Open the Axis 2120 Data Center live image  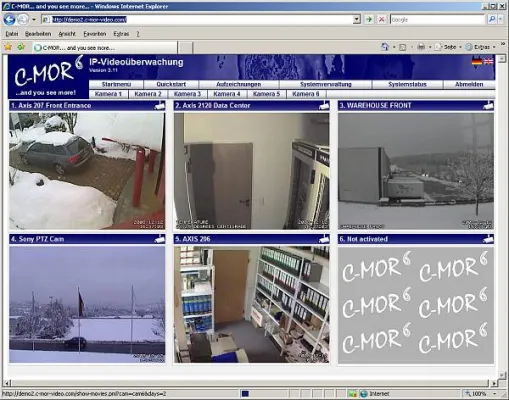(x=252, y=171)
